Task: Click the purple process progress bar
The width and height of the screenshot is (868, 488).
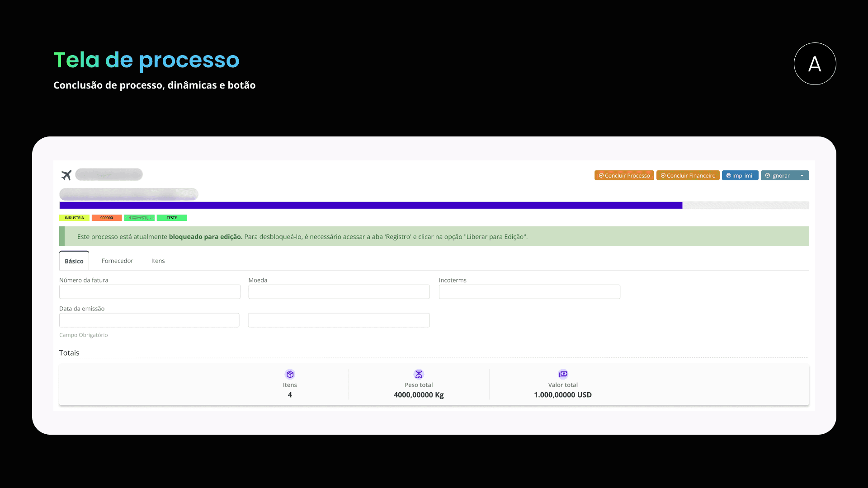Action: (x=371, y=205)
